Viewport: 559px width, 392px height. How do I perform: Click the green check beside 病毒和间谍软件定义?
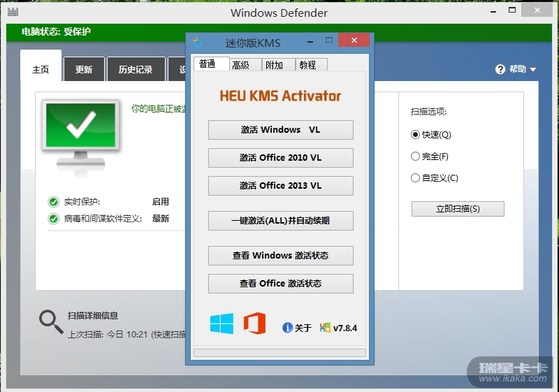tap(54, 219)
